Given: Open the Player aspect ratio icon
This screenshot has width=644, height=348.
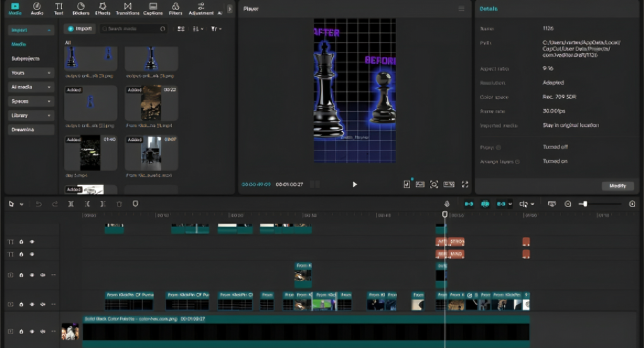Looking at the screenshot, I should (x=449, y=184).
